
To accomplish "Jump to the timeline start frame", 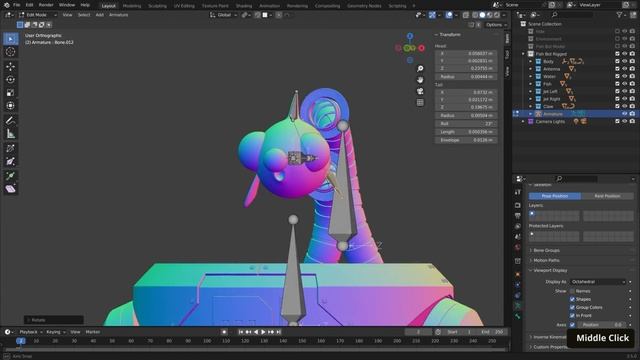I will click(x=241, y=332).
